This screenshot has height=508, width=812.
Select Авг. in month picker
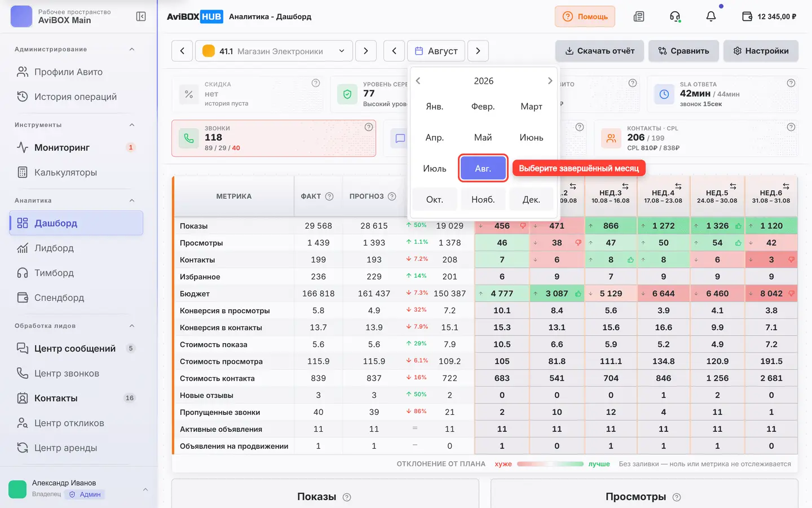point(483,169)
